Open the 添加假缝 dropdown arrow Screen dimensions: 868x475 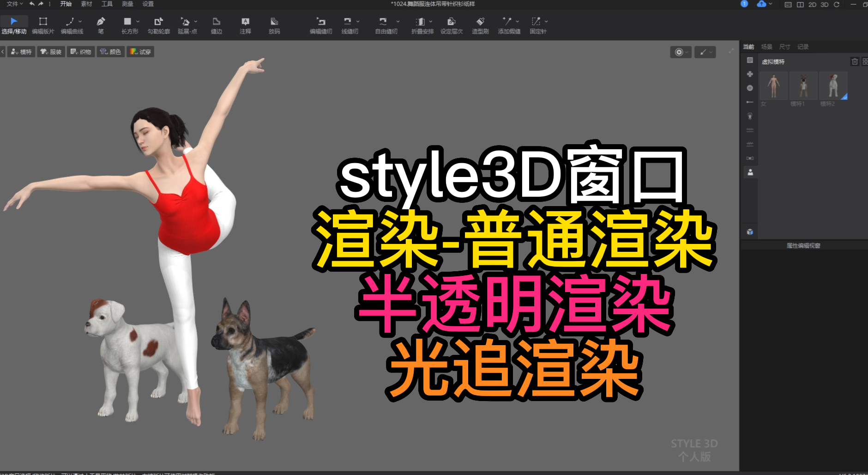[518, 21]
